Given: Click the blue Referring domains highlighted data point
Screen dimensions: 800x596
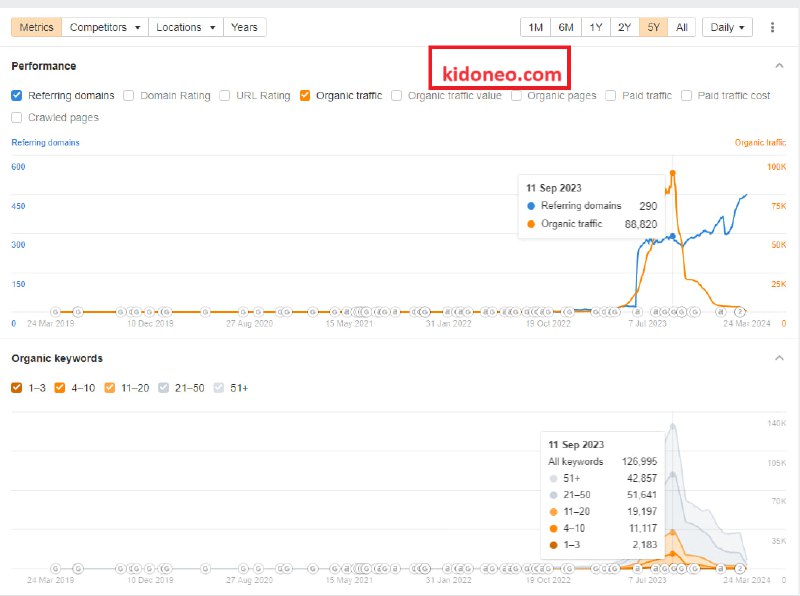Looking at the screenshot, I should [x=672, y=236].
